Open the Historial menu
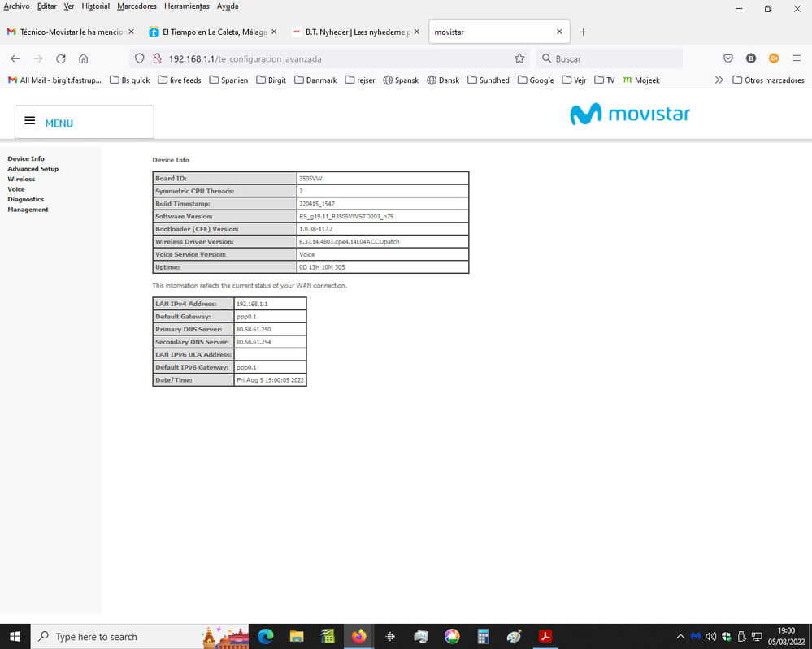This screenshot has height=649, width=812. click(95, 6)
